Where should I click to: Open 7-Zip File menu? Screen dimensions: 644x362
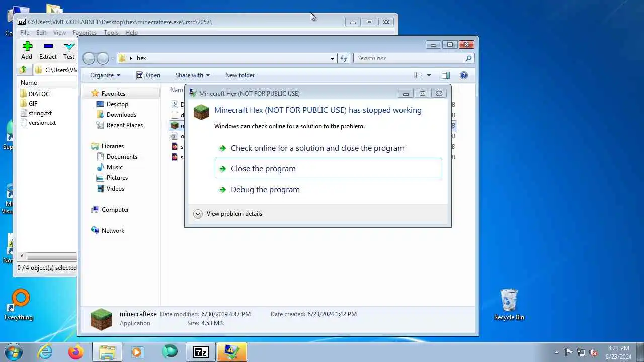[24, 33]
